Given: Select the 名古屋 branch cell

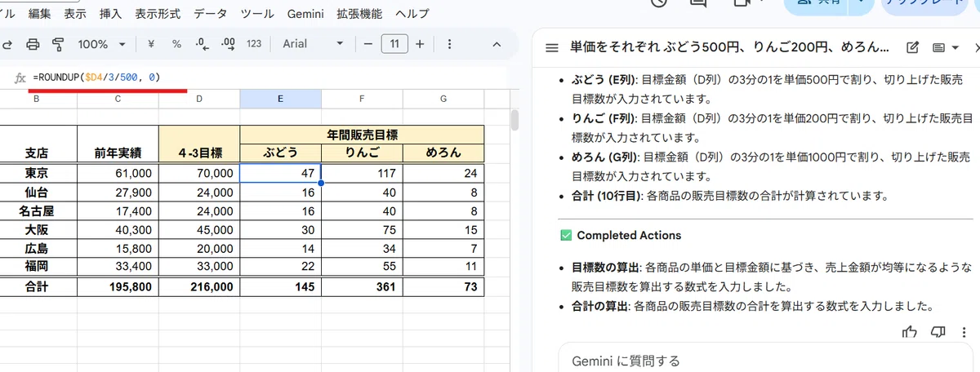Looking at the screenshot, I should (37, 211).
